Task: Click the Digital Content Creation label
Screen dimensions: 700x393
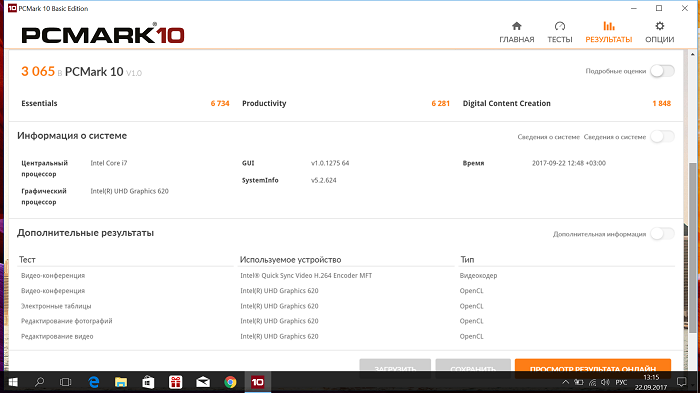Action: [x=506, y=103]
